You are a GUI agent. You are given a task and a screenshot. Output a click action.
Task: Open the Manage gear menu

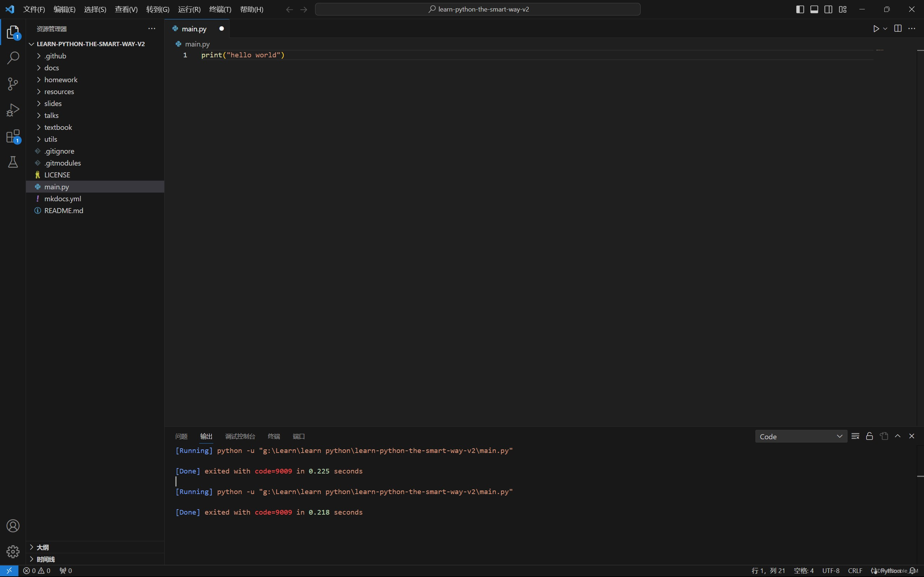13,551
